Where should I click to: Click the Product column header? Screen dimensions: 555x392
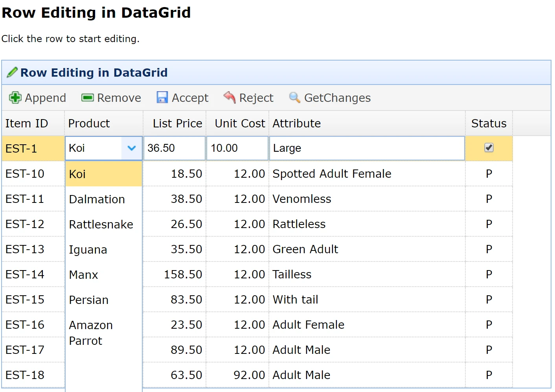[104, 123]
